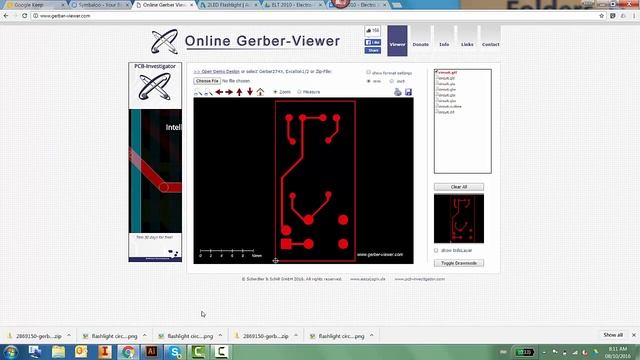Switch to the Symbaloo browser tab
640x360 pixels.
100,5
